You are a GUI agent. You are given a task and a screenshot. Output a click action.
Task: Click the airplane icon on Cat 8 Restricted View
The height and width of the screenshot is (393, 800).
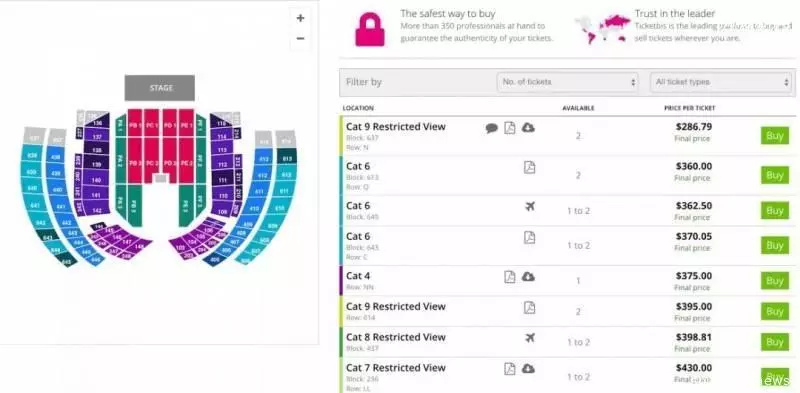coord(530,337)
